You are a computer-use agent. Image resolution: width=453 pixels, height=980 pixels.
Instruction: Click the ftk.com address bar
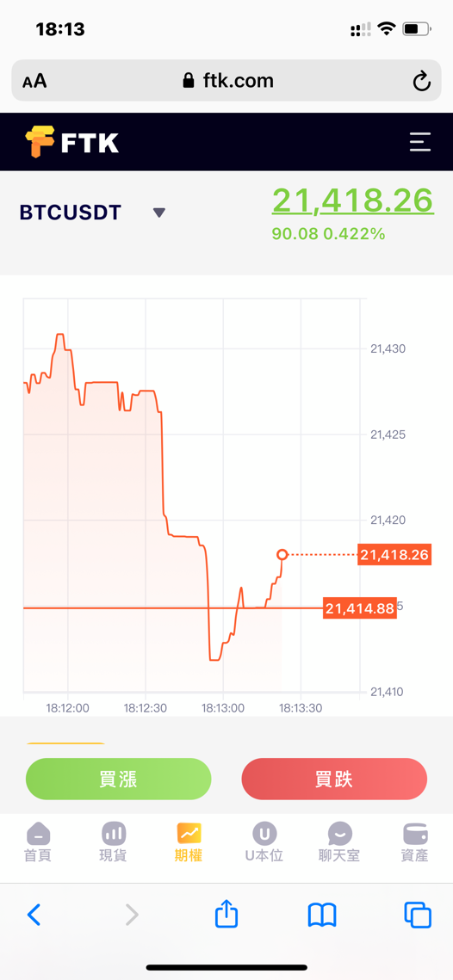(226, 81)
